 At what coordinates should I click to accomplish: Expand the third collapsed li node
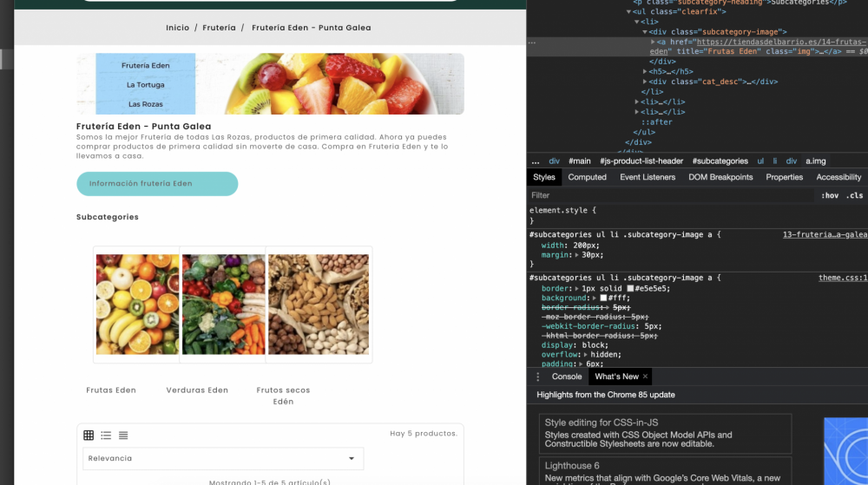[636, 112]
